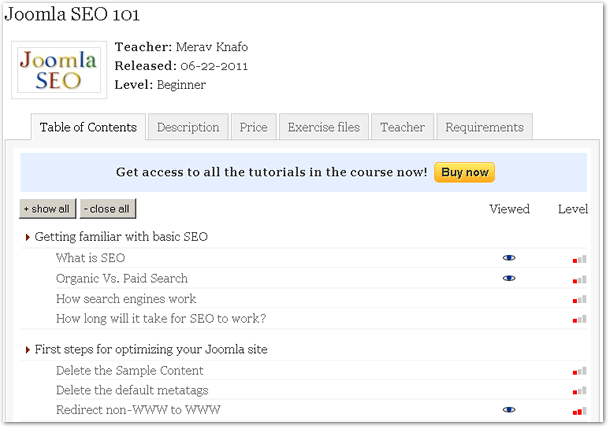Screen dimensions: 608x427
Task: Click the Getting familiar with basic SEO heading
Action: (121, 237)
